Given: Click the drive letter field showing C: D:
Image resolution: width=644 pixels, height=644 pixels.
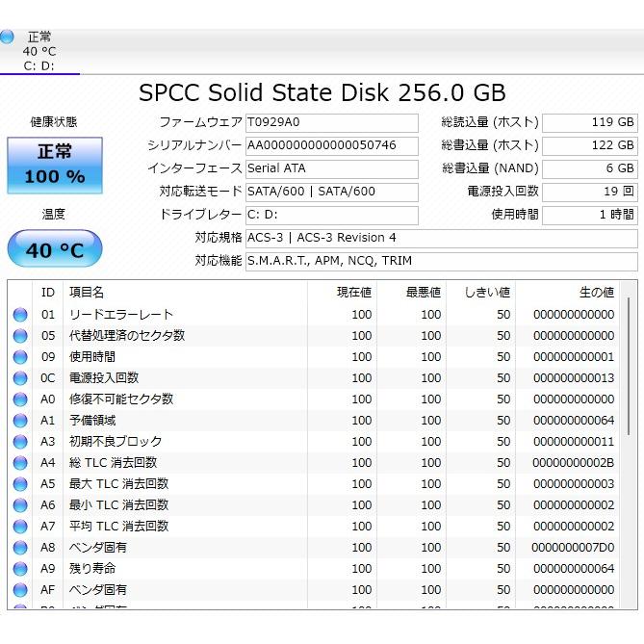Looking at the screenshot, I should tap(332, 215).
